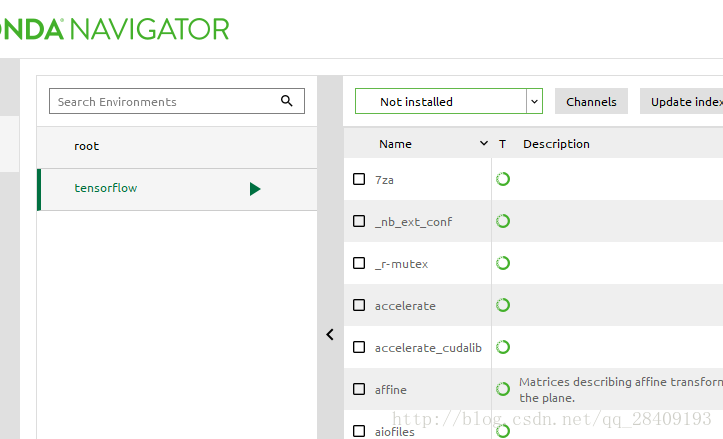723x439 pixels.
Task: Click the accelerate package name
Action: coord(405,306)
